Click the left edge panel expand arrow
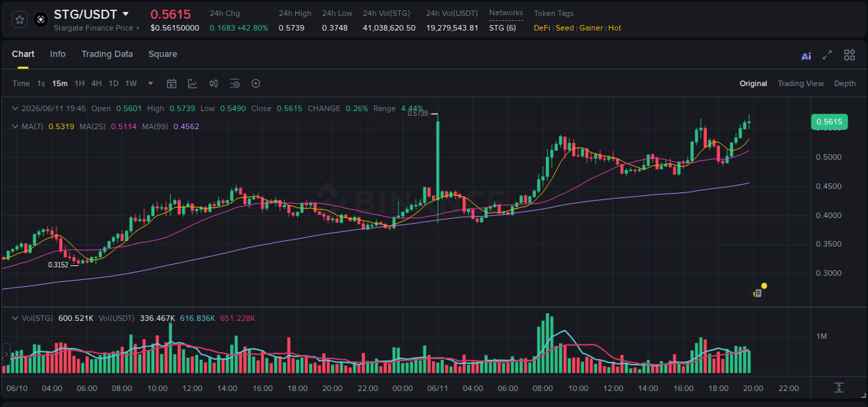 [x=6, y=354]
